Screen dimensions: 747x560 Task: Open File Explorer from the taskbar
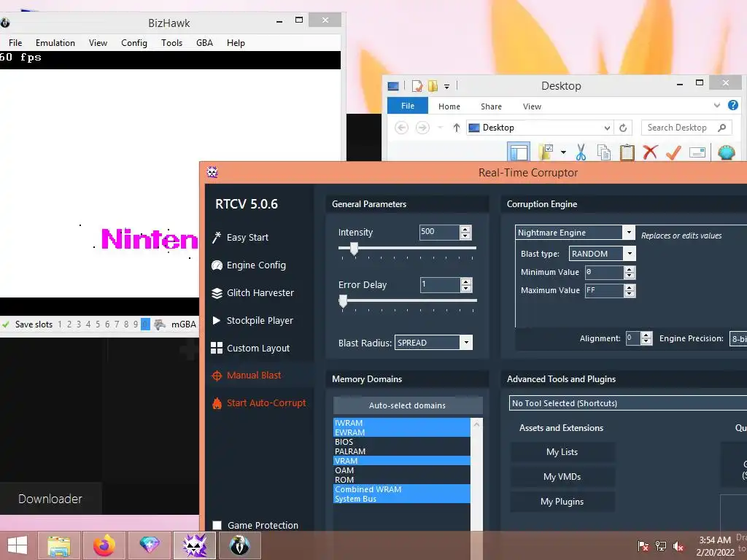(59, 545)
